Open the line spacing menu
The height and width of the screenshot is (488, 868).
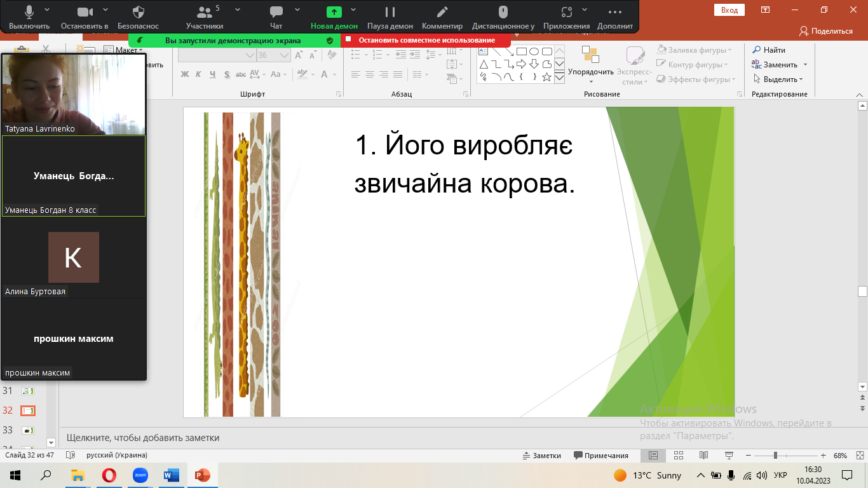(x=433, y=55)
